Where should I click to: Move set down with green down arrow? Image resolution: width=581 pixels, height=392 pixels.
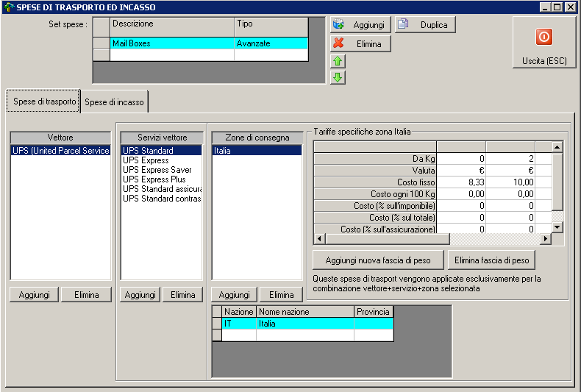(338, 77)
